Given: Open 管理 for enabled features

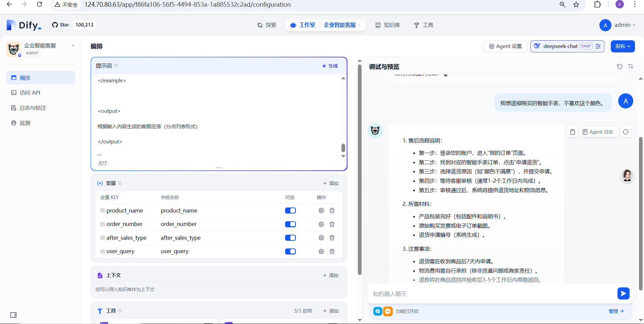Looking at the screenshot, I should (616, 311).
